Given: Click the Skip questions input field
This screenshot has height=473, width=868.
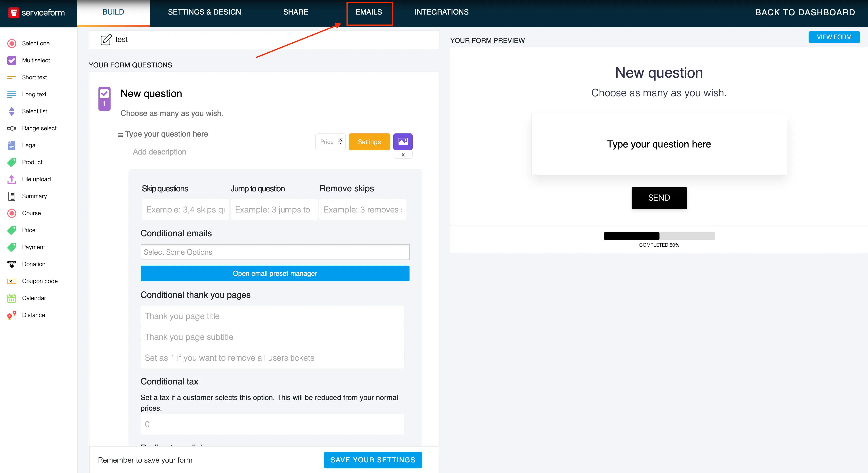Looking at the screenshot, I should click(185, 210).
